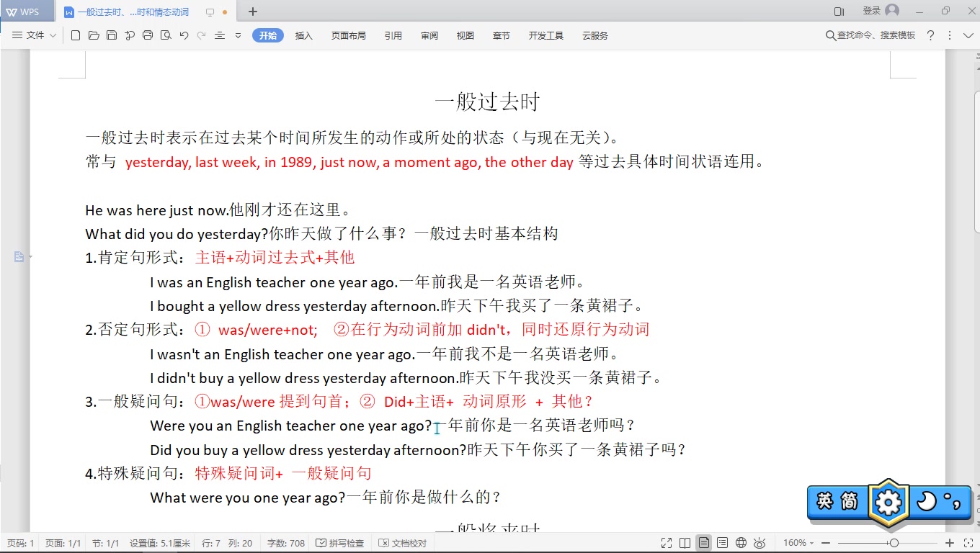
Task: Enable eye protection mode in the status bar
Action: coord(759,543)
